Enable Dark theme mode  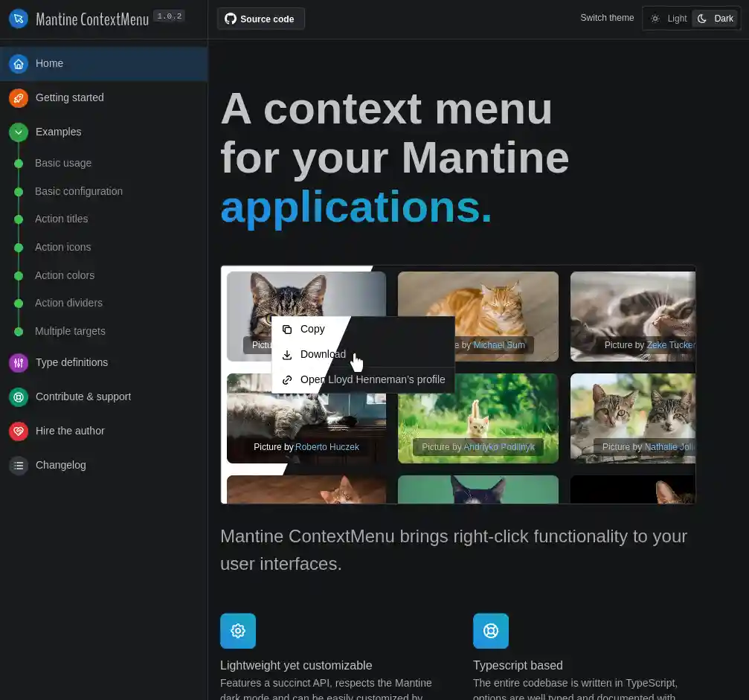715,18
